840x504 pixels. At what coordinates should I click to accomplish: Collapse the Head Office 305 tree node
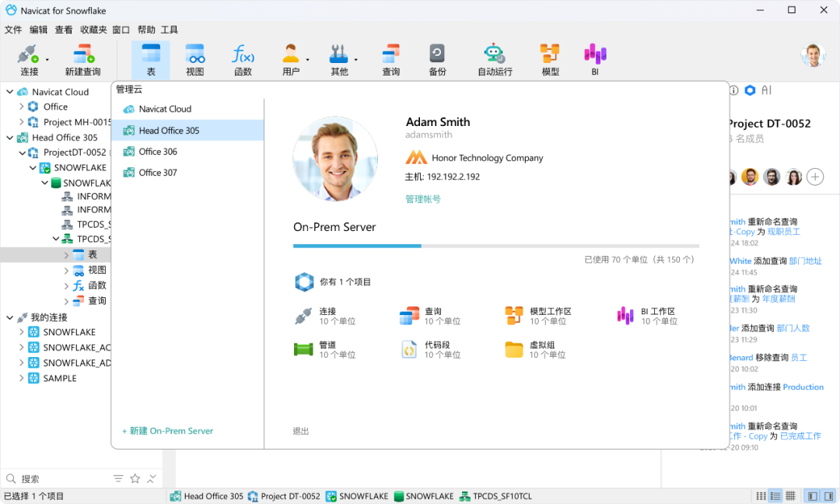(x=9, y=138)
